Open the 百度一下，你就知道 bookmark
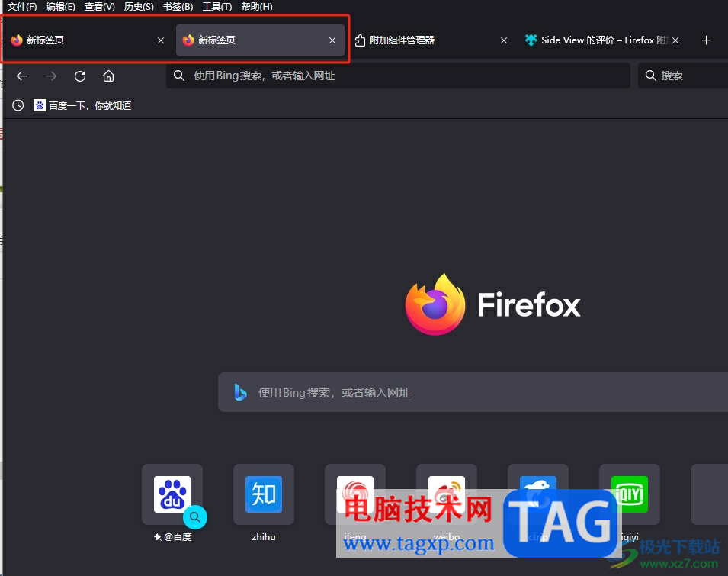728x576 pixels. click(x=82, y=105)
